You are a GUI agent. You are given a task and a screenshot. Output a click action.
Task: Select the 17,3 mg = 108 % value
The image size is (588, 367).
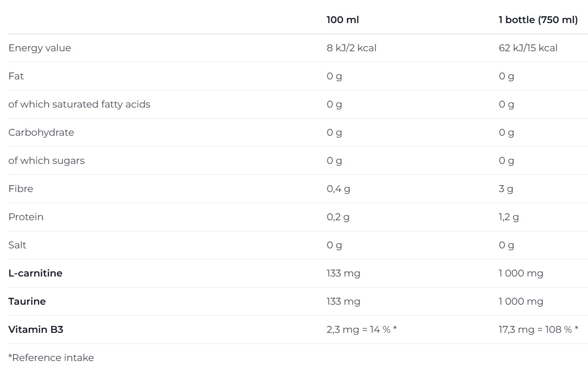[539, 330]
